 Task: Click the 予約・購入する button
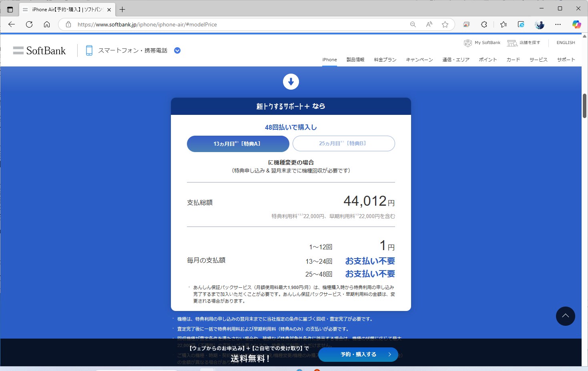357,354
